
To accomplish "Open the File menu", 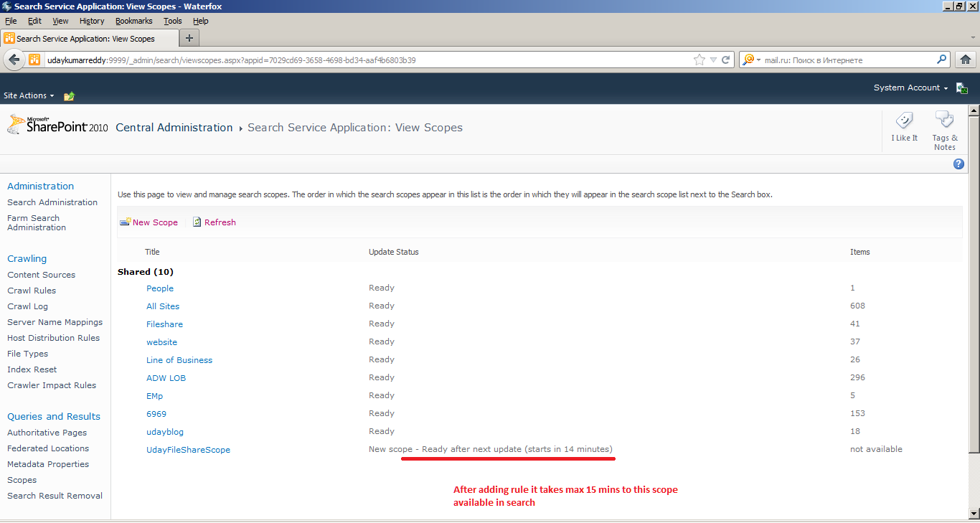I will point(11,21).
